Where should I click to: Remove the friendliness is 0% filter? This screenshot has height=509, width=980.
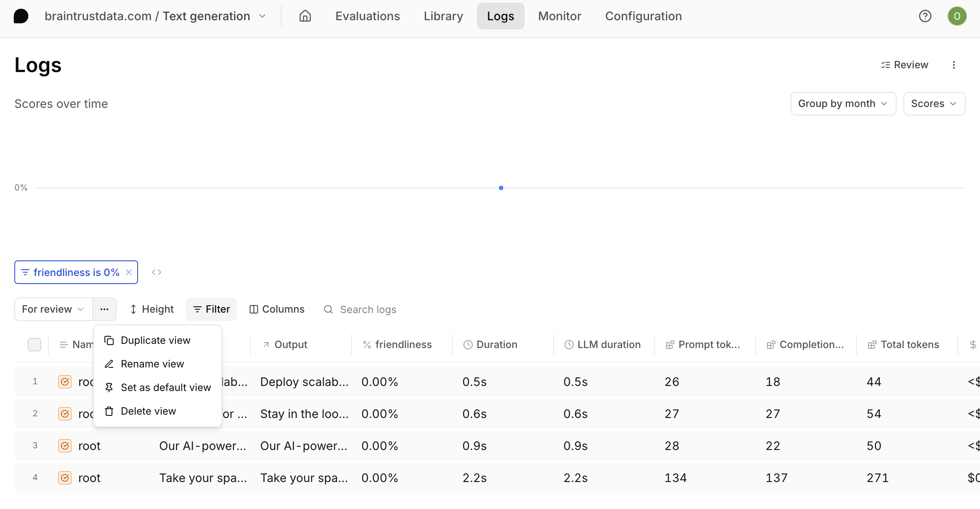129,272
